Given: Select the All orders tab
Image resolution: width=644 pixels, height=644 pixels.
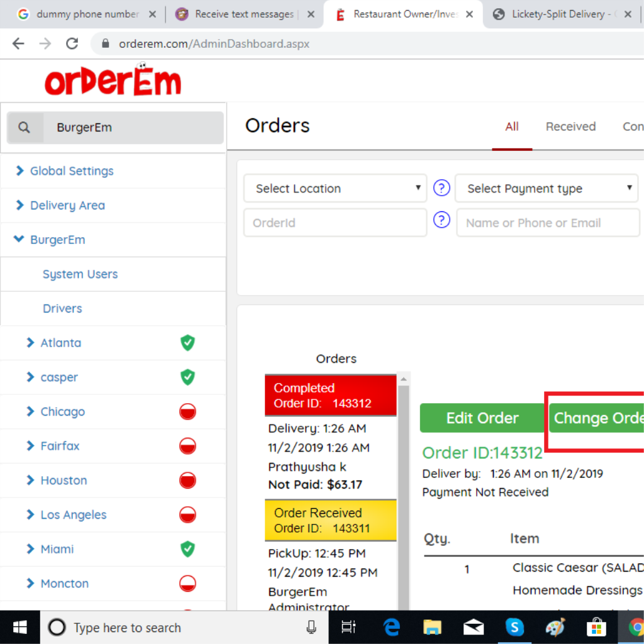Looking at the screenshot, I should coord(512,127).
